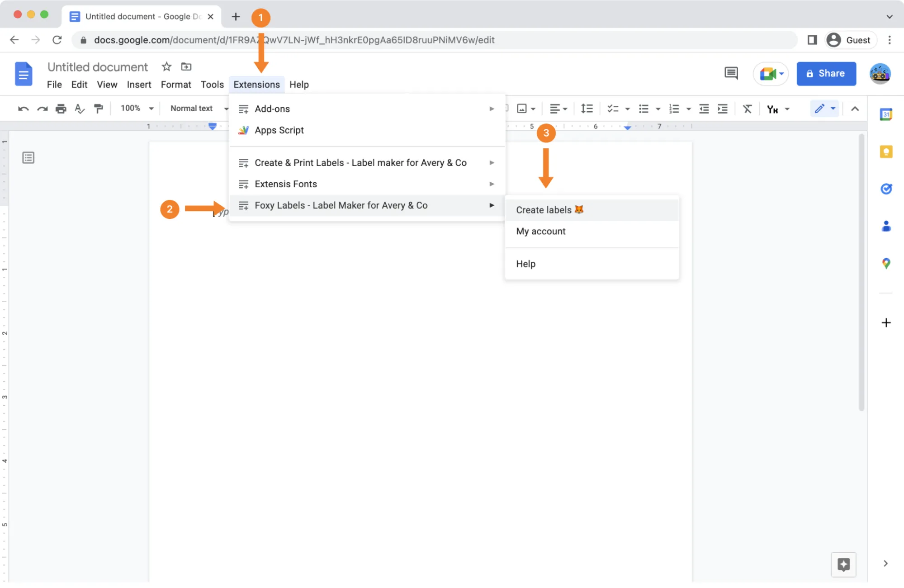Open Google Keep in side panel
This screenshot has height=588, width=904.
tap(886, 152)
